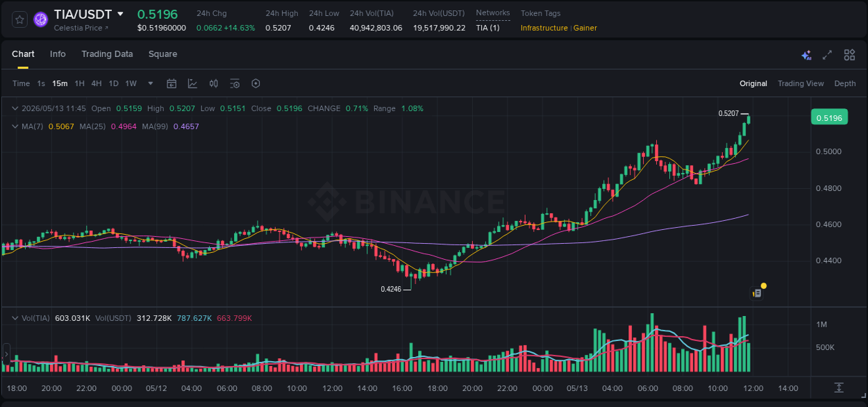Switch to Trading View chart
Viewport: 868px width, 407px height.
tap(801, 83)
